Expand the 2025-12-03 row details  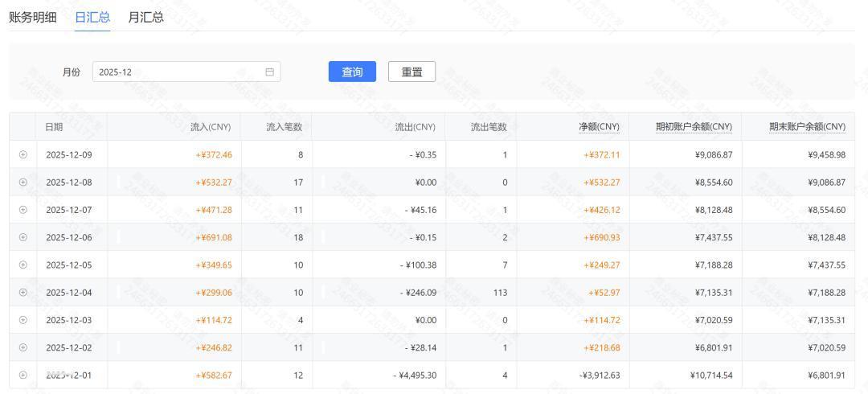(23, 320)
